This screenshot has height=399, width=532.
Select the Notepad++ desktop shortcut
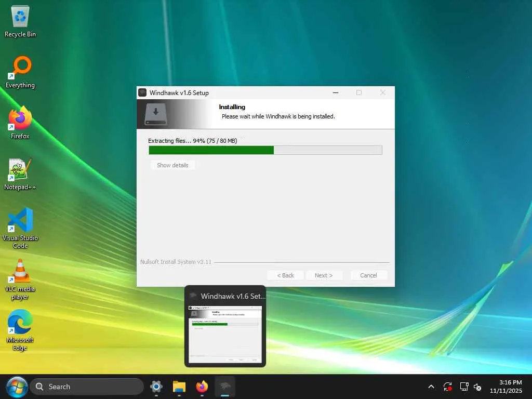tap(20, 174)
